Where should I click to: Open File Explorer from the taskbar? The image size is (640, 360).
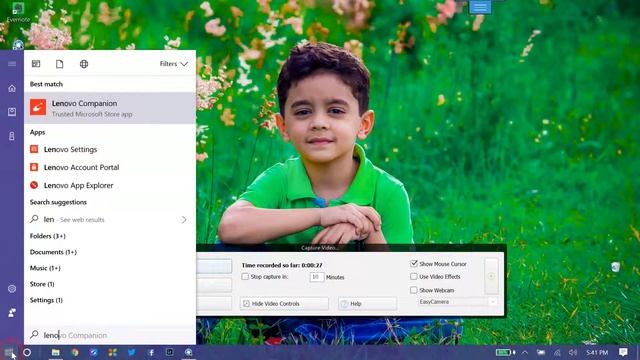click(56, 352)
